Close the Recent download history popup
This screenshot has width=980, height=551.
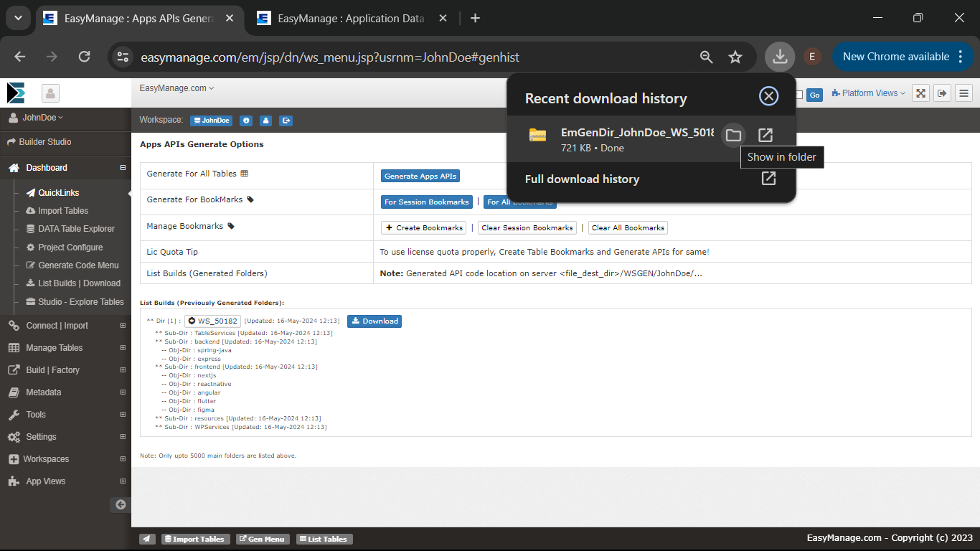pyautogui.click(x=768, y=96)
